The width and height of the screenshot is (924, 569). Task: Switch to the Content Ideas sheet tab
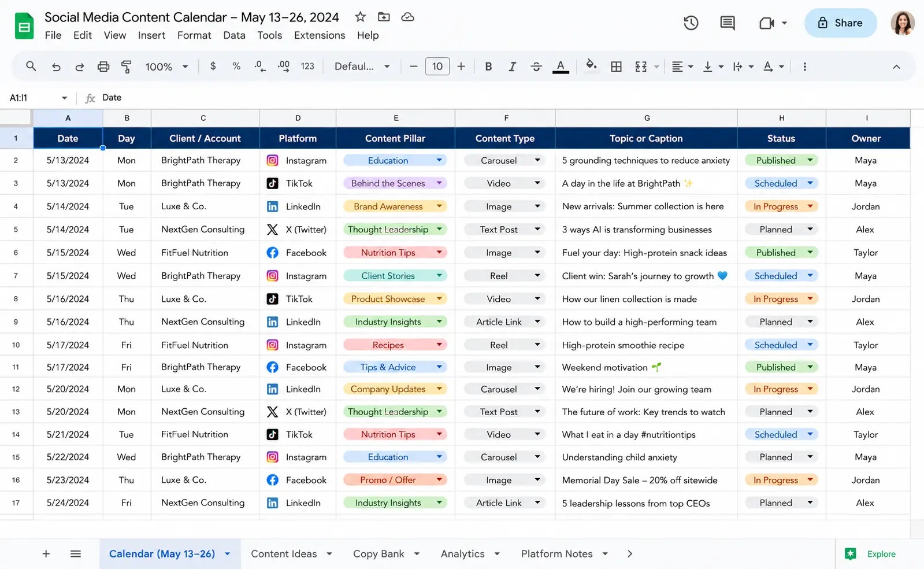(x=284, y=554)
